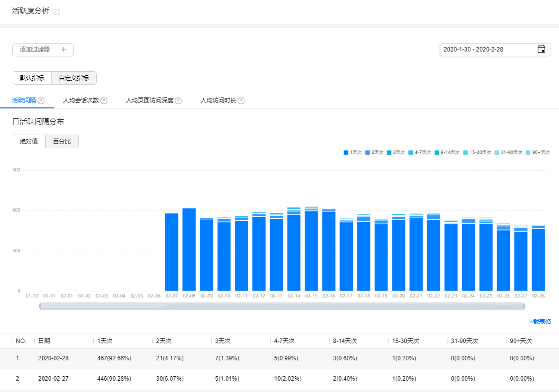
Task: Toggle the 8-14天次 legend series
Action: click(x=447, y=152)
